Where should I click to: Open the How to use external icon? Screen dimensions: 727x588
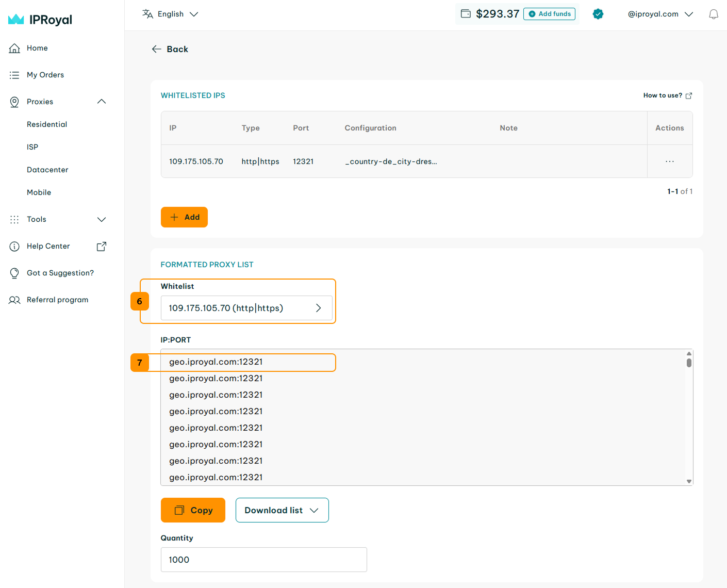[689, 95]
